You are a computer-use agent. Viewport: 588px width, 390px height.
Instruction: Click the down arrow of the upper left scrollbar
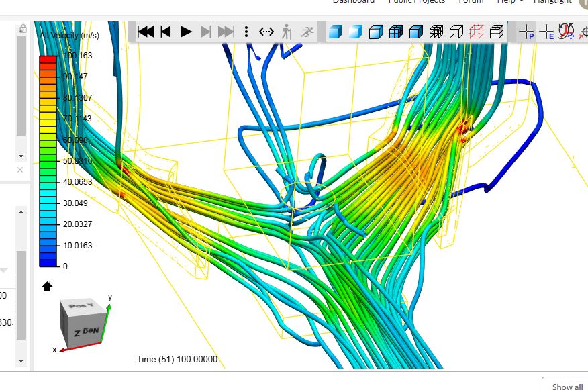tap(21, 156)
